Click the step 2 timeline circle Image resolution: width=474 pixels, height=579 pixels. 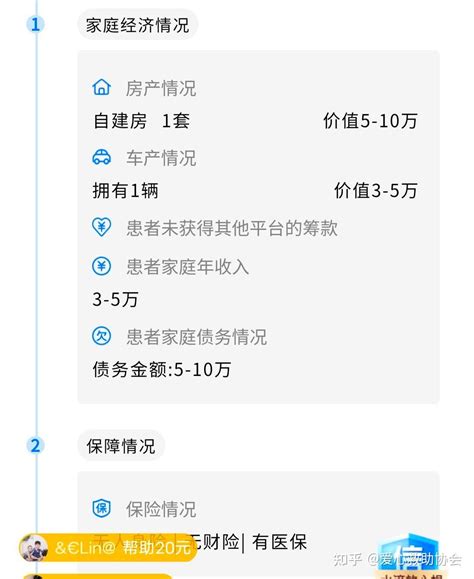(x=35, y=446)
